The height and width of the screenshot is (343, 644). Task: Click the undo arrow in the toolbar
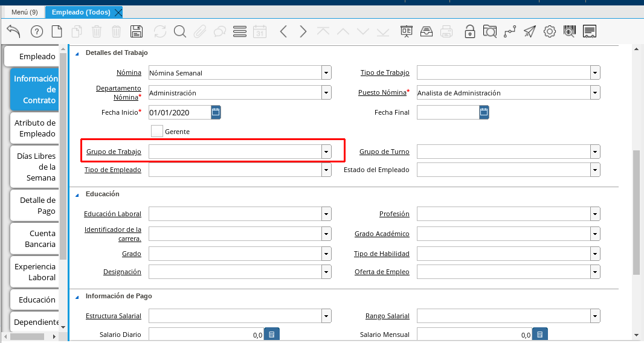(x=13, y=31)
